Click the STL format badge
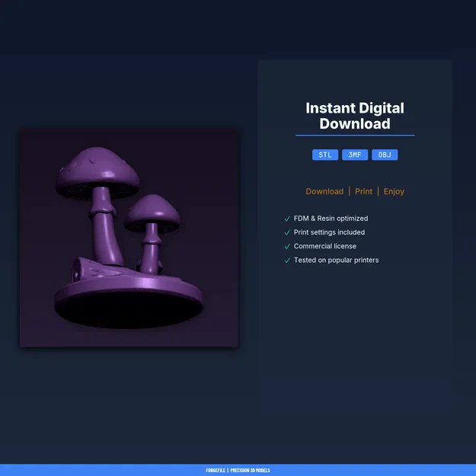The width and height of the screenshot is (476, 476). [324, 155]
